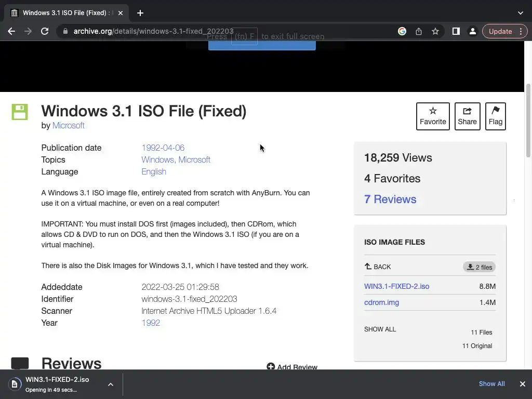Open the English language link
Image resolution: width=532 pixels, height=399 pixels.
pyautogui.click(x=154, y=171)
